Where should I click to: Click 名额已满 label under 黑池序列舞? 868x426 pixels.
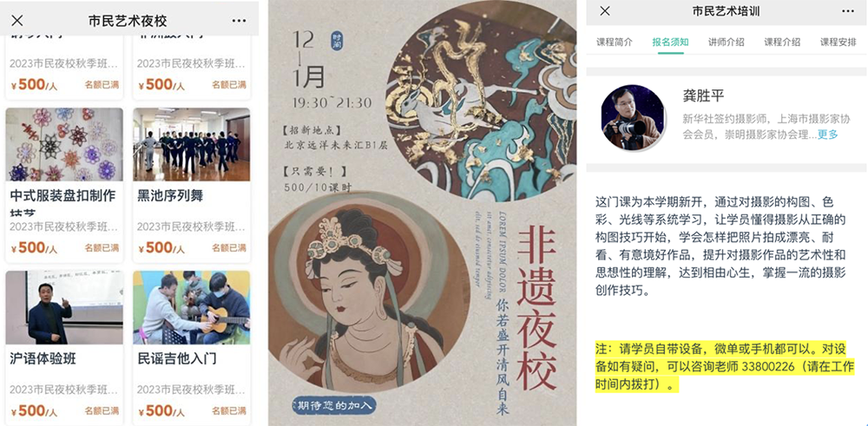(229, 247)
